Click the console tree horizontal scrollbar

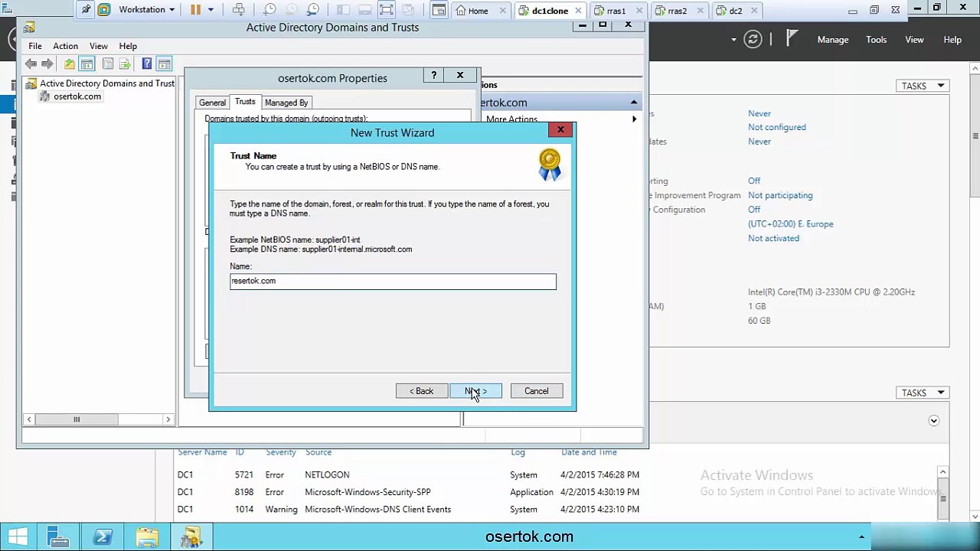[99, 419]
